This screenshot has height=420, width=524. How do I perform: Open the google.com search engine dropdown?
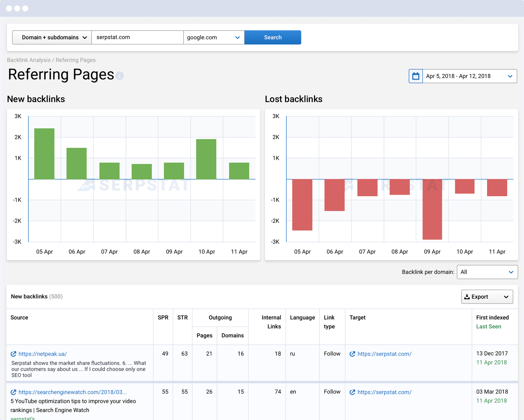tap(214, 37)
